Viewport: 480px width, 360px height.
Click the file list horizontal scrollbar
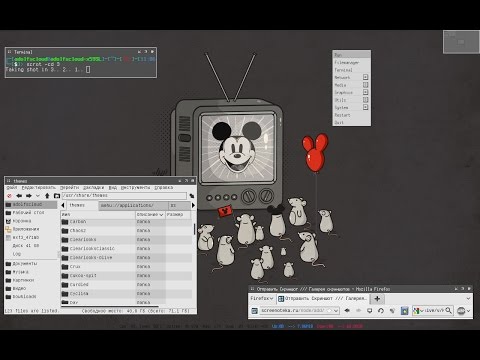(110, 306)
